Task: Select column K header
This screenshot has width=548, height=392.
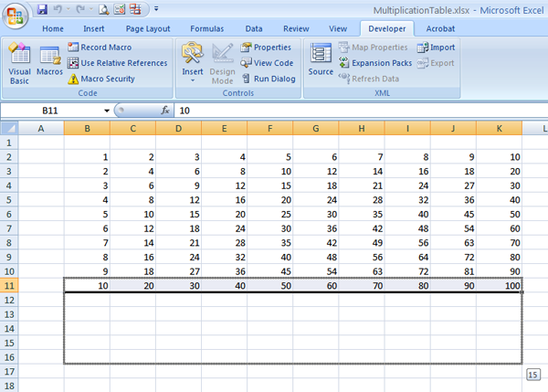Action: point(499,128)
